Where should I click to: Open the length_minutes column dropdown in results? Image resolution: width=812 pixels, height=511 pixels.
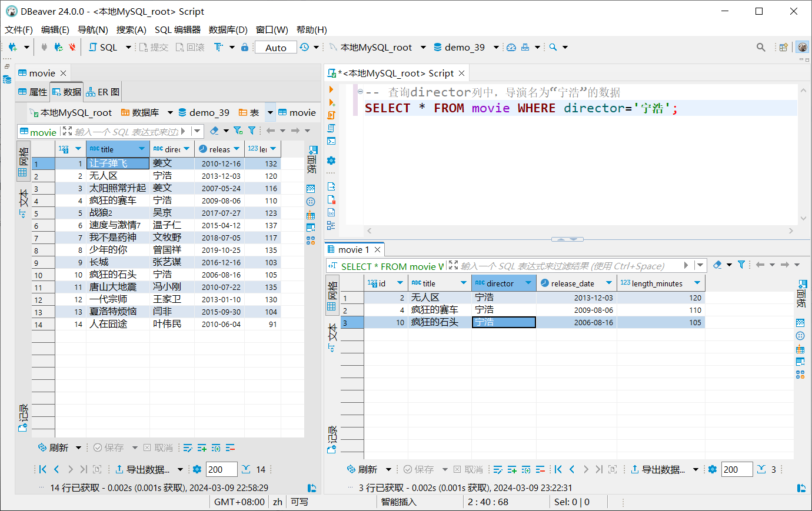point(697,283)
